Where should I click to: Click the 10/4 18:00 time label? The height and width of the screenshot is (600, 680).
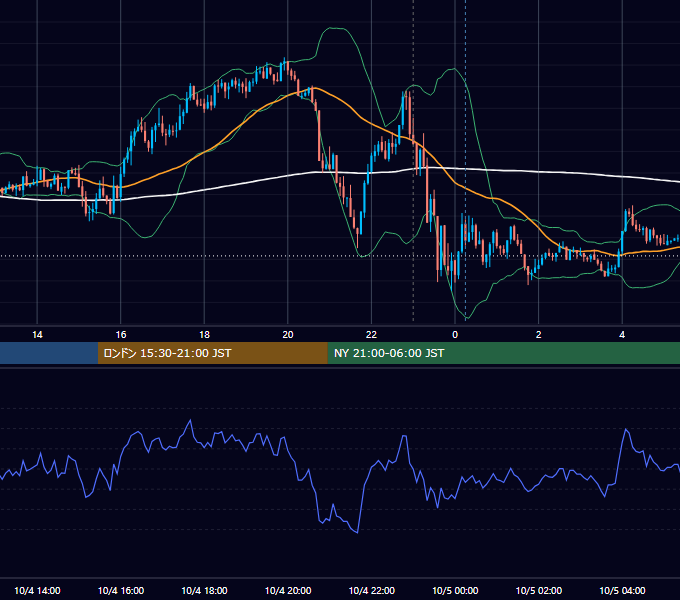click(x=204, y=590)
